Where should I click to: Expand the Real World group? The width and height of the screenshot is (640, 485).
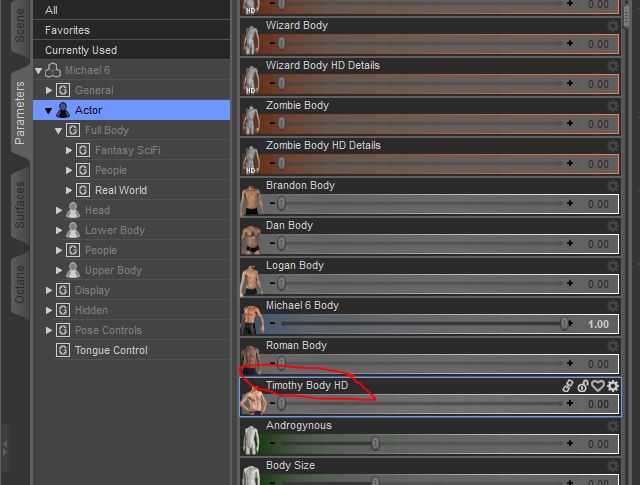point(69,190)
